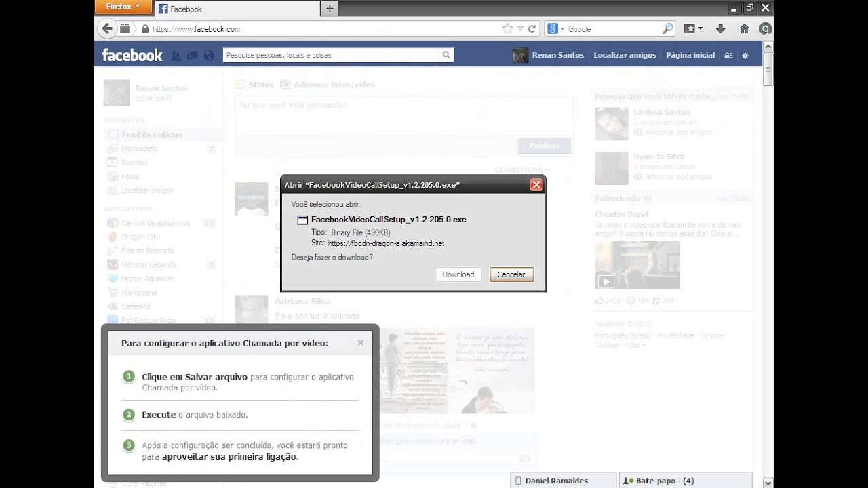Image resolution: width=868 pixels, height=488 pixels.
Task: Close the file download dialog
Action: coord(536,184)
